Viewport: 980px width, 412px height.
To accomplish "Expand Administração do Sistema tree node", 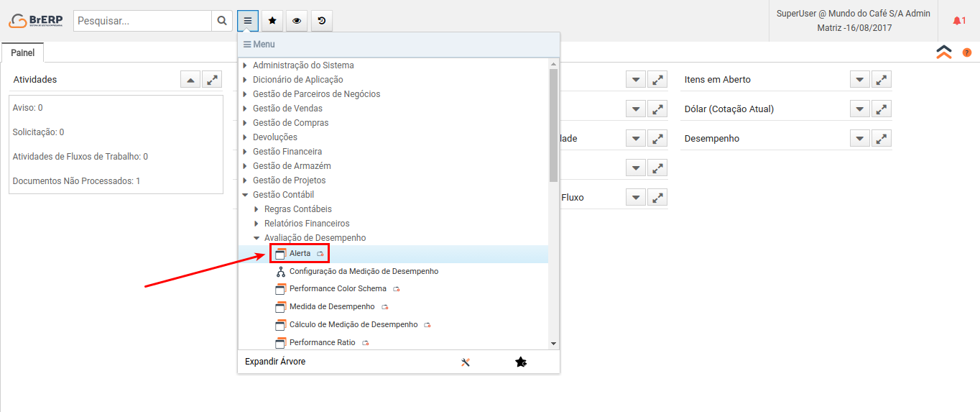I will (x=245, y=65).
